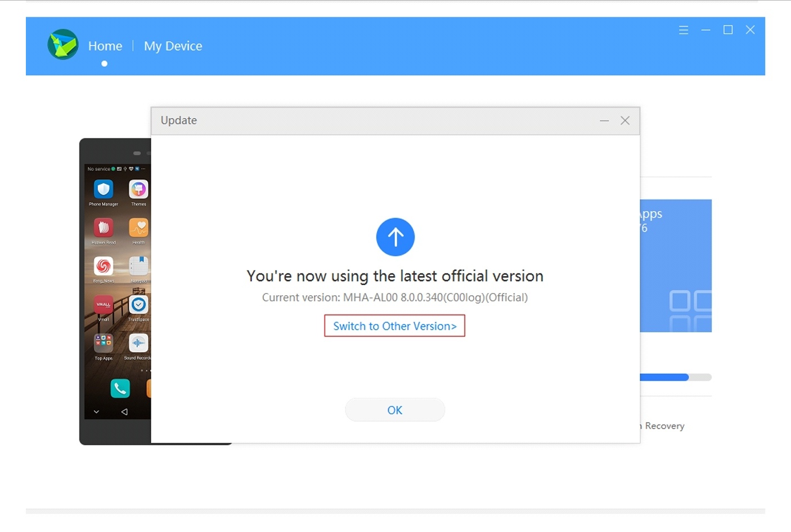Click the Switch to Other Version link

394,326
